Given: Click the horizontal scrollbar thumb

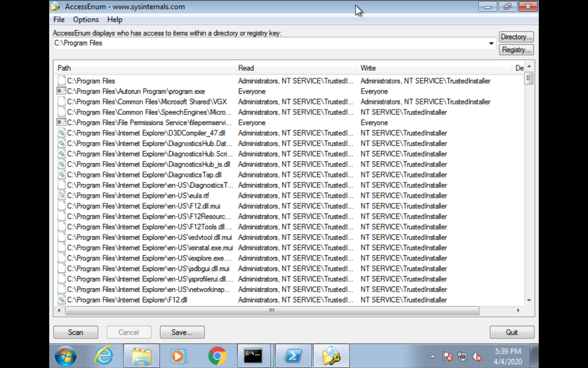Looking at the screenshot, I should point(272,310).
